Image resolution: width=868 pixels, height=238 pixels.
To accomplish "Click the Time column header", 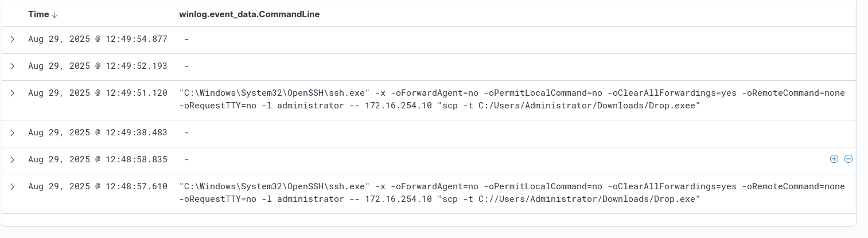I will (38, 14).
